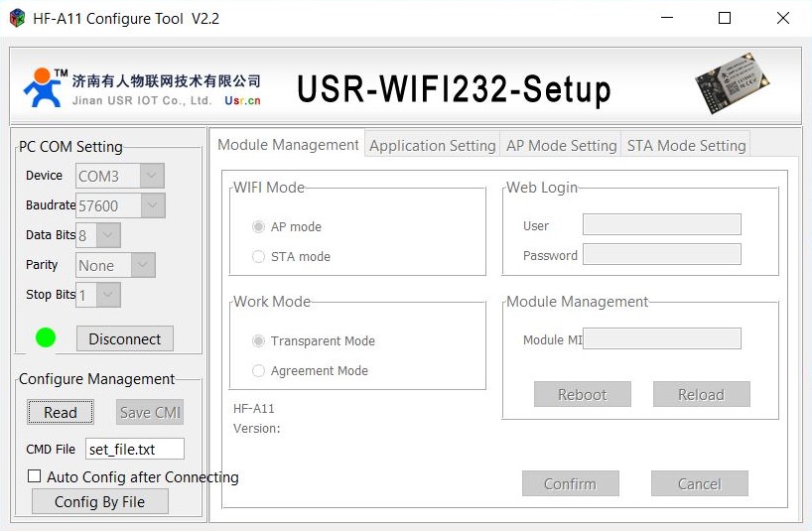Enable Auto Config after Connecting checkbox
812x531 pixels.
click(34, 476)
